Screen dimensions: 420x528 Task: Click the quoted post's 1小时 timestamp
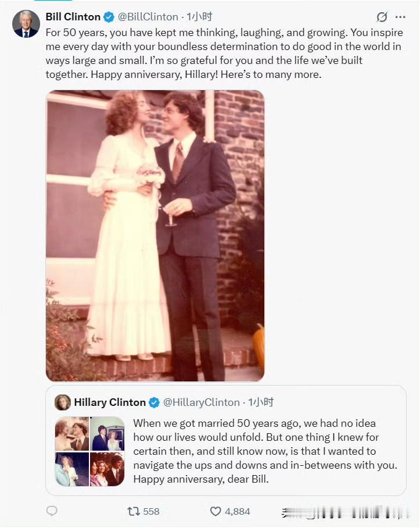pos(261,402)
